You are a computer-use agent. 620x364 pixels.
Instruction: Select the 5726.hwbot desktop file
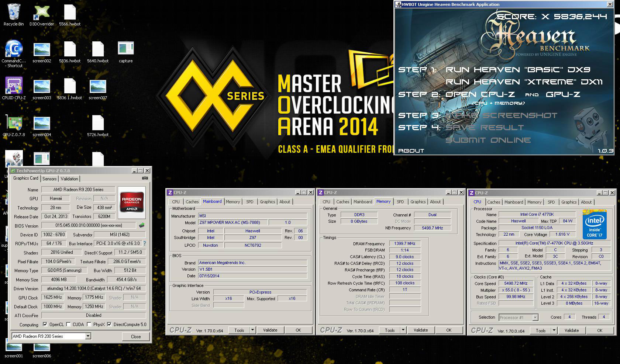pyautogui.click(x=98, y=125)
